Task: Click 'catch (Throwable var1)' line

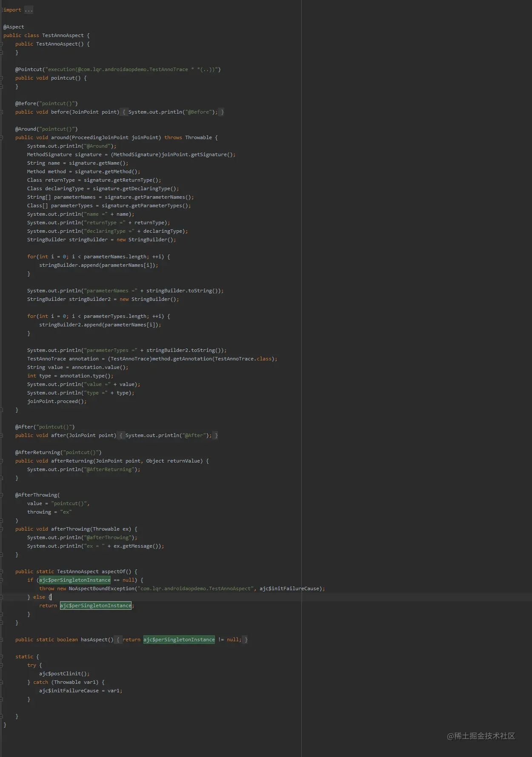Action: [66, 682]
